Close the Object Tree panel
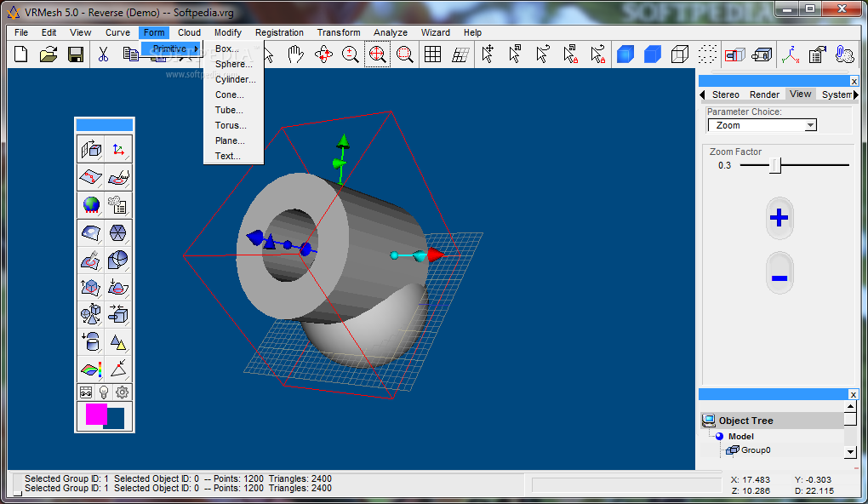 (853, 394)
